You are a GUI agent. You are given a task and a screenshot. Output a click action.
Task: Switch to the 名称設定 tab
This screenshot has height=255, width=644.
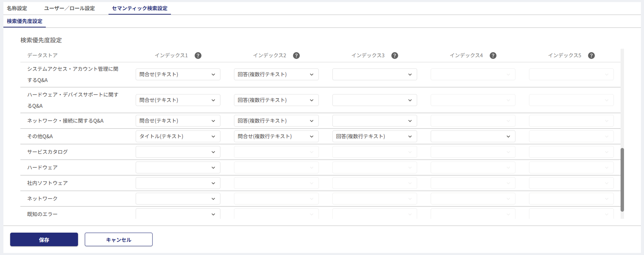point(17,8)
